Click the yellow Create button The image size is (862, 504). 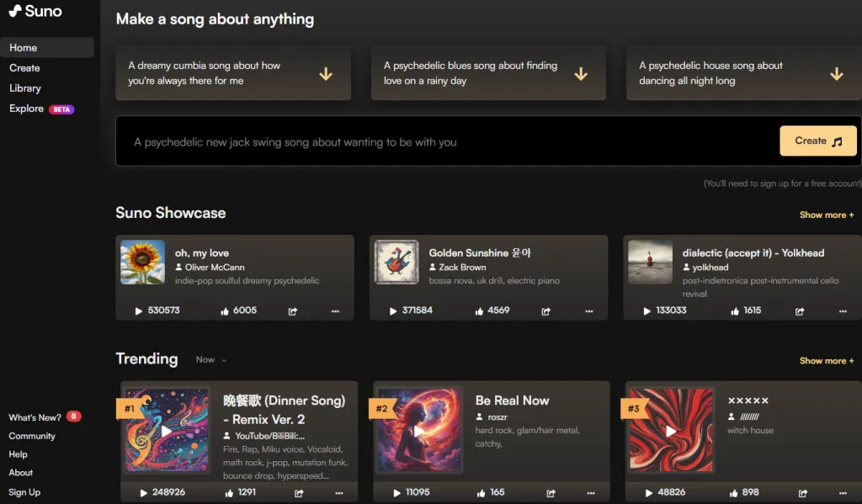pos(818,141)
